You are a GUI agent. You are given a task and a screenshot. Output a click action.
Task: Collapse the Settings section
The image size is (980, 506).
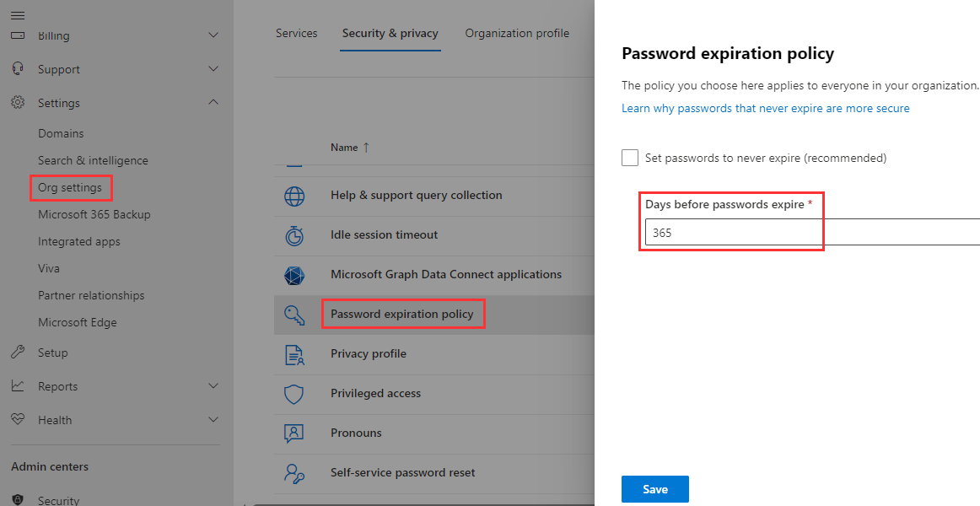point(213,102)
